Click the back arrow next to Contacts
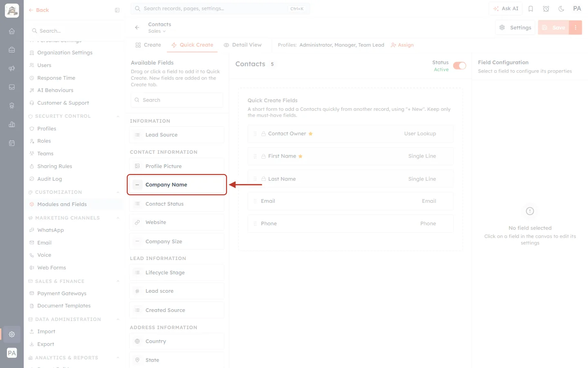The image size is (588, 368). pyautogui.click(x=137, y=27)
